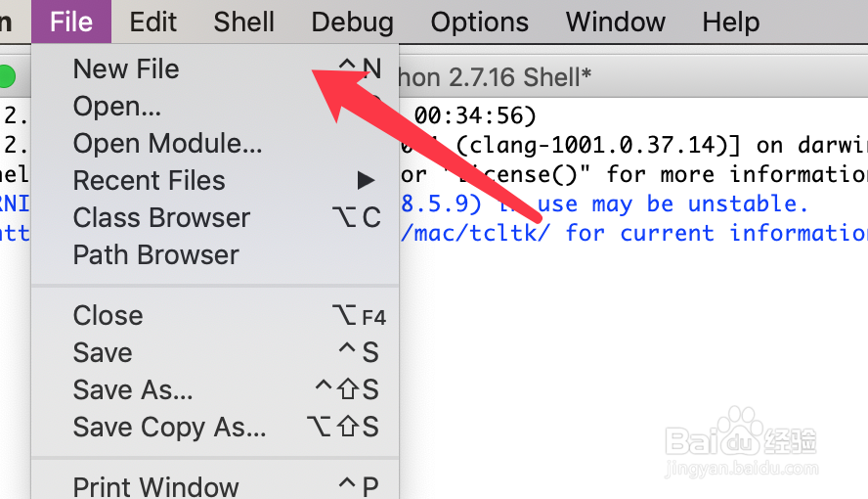Open the Open Module... dialog entry
Screen dimensions: 868x499
click(215, 144)
